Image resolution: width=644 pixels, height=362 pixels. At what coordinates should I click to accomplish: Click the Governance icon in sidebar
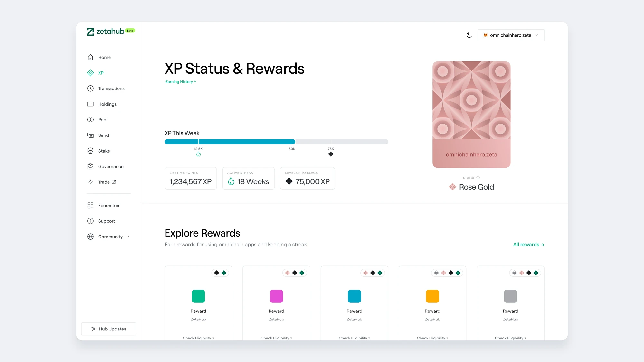[90, 166]
